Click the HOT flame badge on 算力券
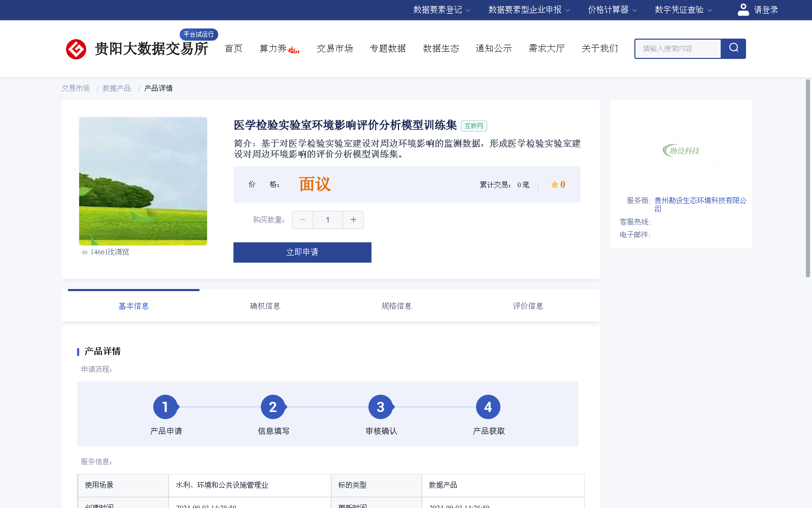The image size is (812, 508). pyautogui.click(x=294, y=50)
